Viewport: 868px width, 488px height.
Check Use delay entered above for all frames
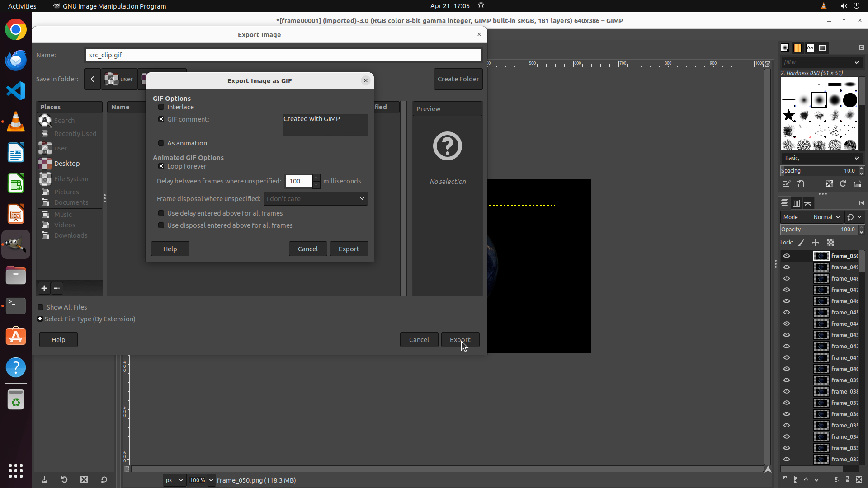(161, 213)
